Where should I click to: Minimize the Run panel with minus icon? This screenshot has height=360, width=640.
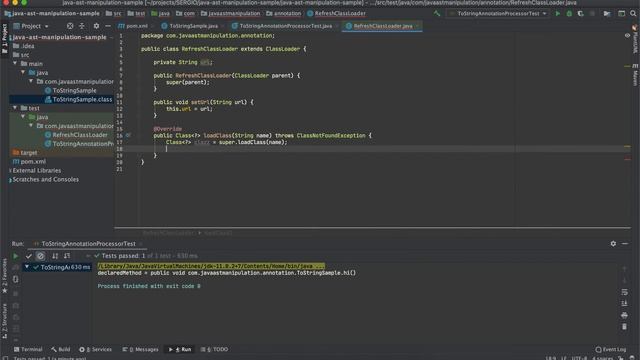[625, 244]
